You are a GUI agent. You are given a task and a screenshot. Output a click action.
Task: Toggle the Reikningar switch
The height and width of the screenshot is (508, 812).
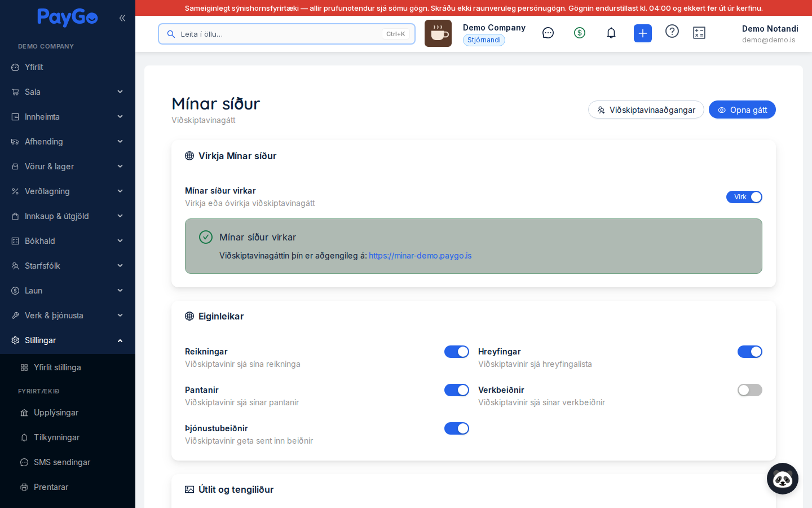457,352
